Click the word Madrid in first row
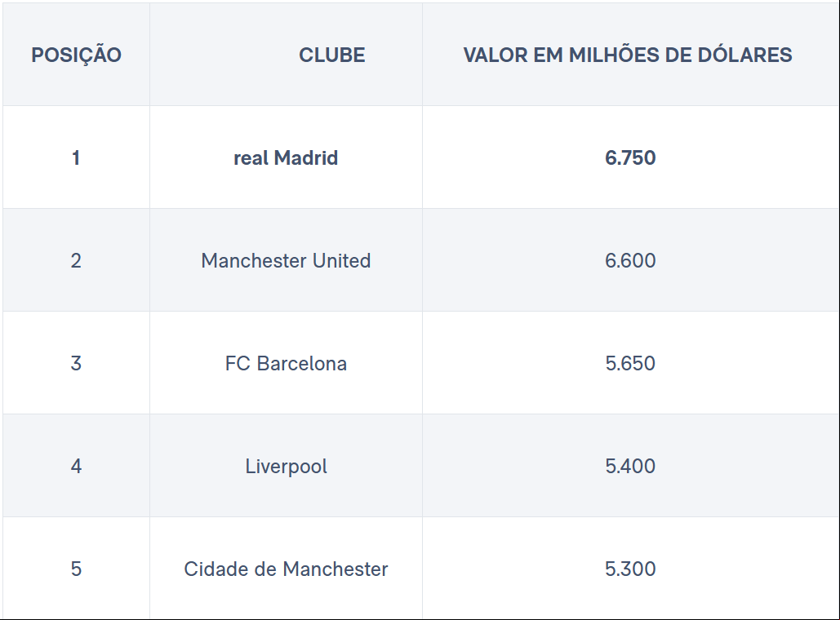 [x=306, y=157]
